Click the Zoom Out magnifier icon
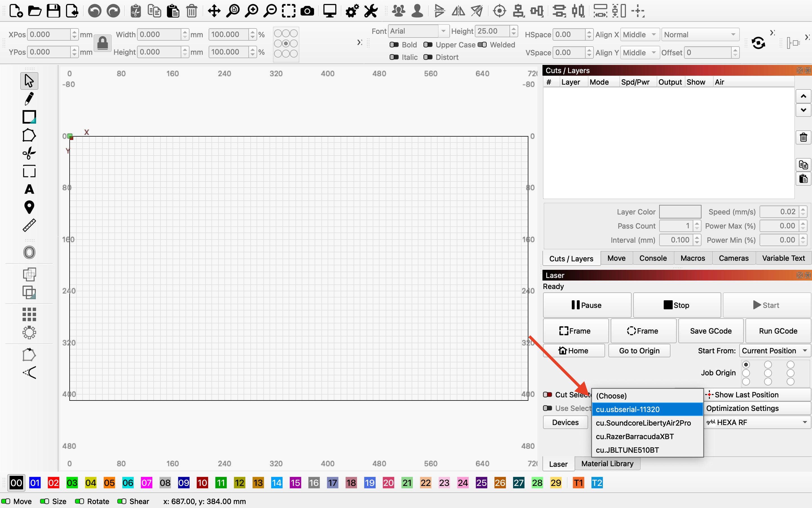 270,11
